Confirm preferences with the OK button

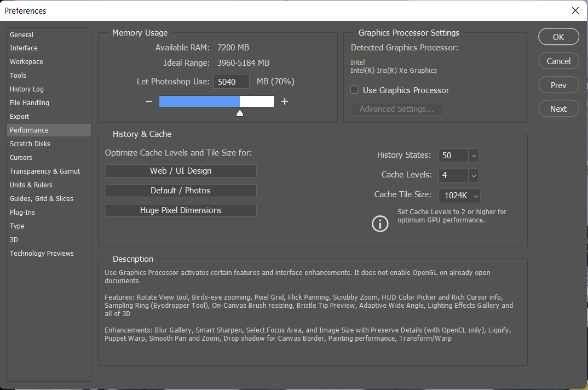[x=558, y=37]
